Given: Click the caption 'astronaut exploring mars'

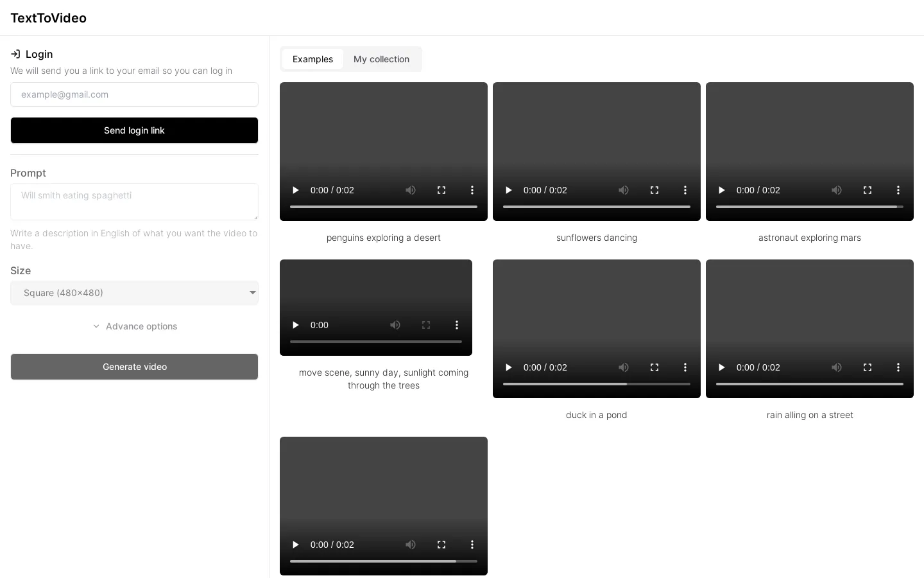Looking at the screenshot, I should click(810, 238).
